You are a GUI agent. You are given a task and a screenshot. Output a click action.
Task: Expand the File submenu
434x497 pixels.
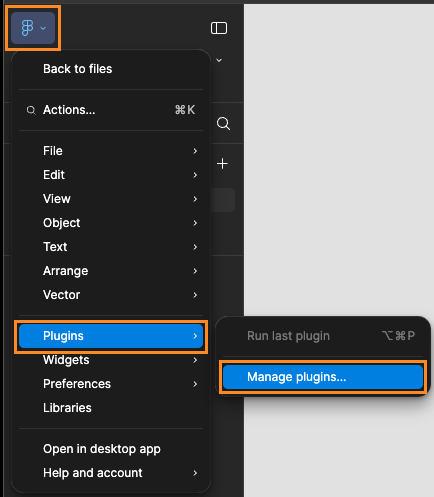111,151
